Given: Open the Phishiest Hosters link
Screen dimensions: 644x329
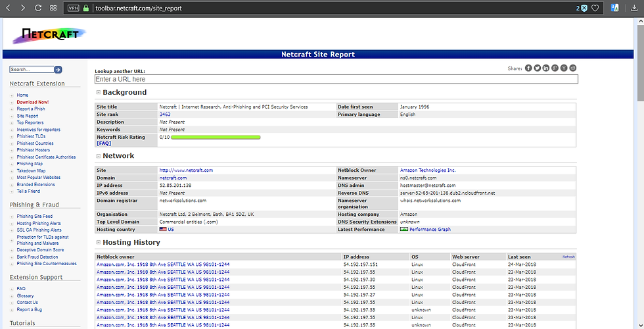Looking at the screenshot, I should (x=34, y=150).
